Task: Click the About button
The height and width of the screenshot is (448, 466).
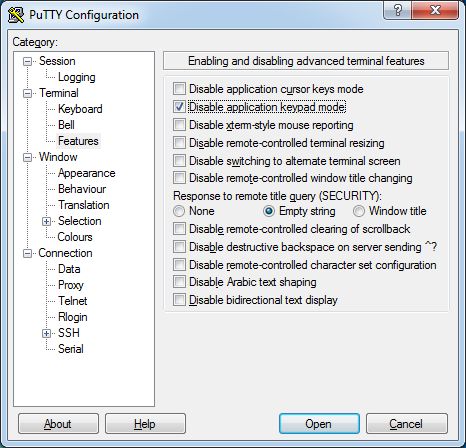Action: click(x=58, y=424)
